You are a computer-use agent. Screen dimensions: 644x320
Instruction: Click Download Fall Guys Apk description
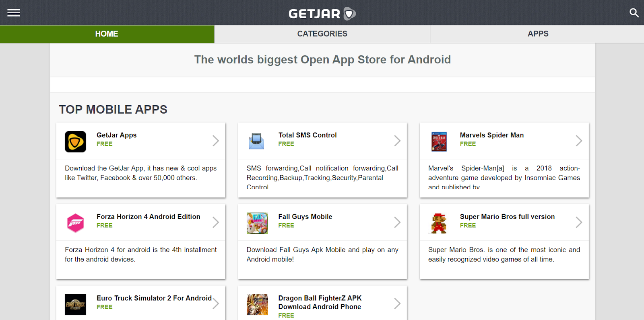tap(322, 254)
